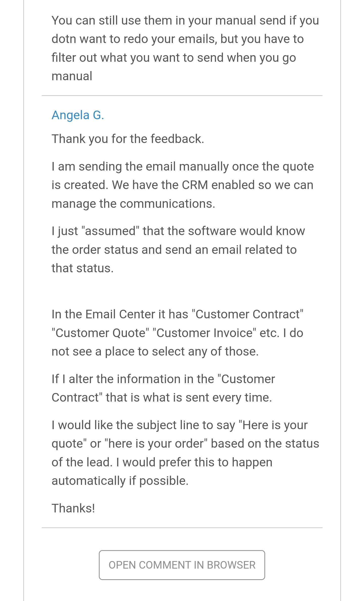The width and height of the screenshot is (364, 601).
Task: Open Angela G.'s profile link
Action: [78, 115]
